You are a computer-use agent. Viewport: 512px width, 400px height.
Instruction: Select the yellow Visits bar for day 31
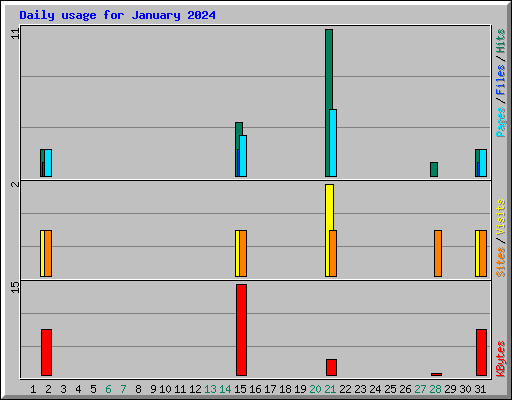pyautogui.click(x=477, y=253)
